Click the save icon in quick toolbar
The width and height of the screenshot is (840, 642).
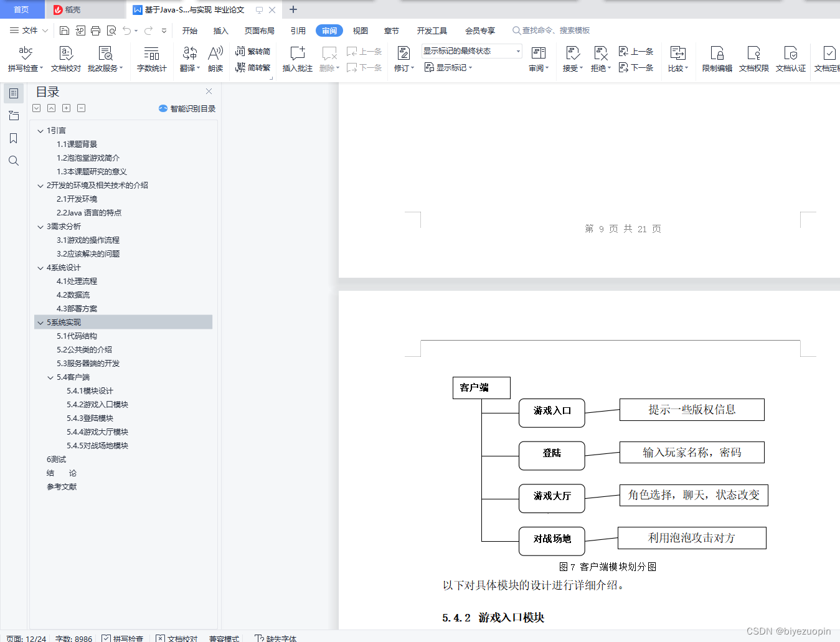[64, 31]
